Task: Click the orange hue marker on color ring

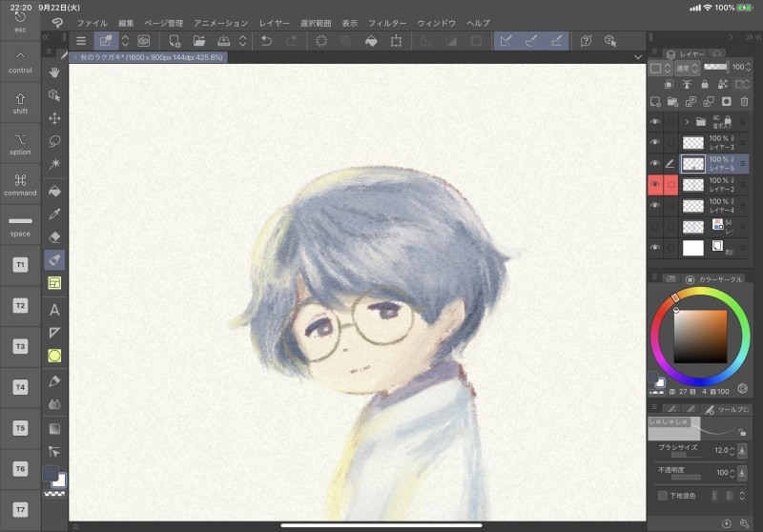Action: coord(675,297)
